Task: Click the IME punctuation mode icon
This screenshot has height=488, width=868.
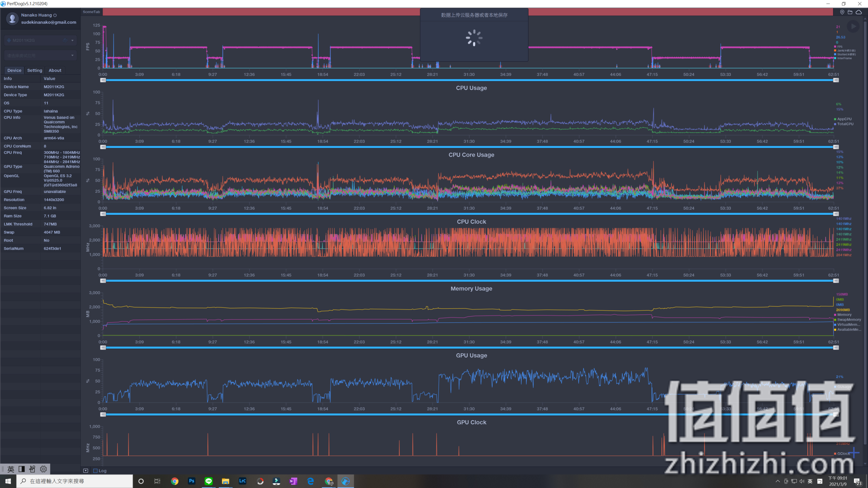Action: pyautogui.click(x=32, y=469)
